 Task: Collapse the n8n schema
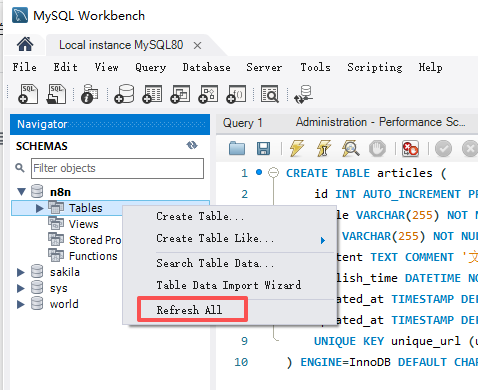[x=22, y=192]
